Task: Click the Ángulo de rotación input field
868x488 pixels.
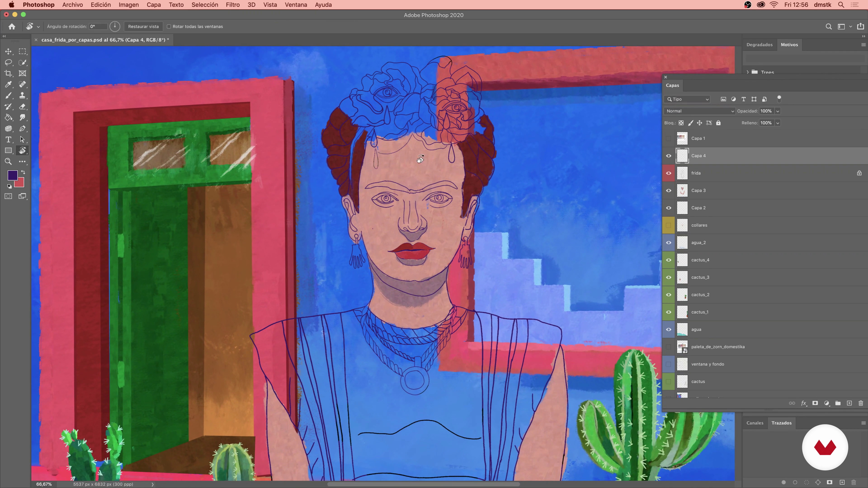Action: coord(98,27)
